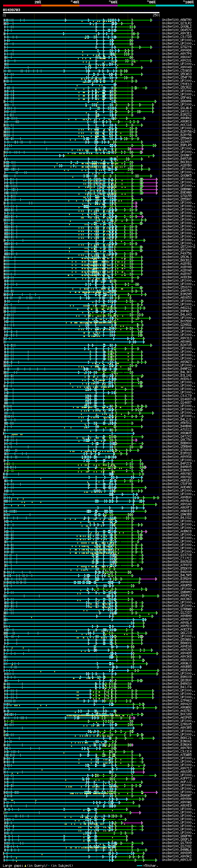
Task: Select hit label UniRef100_Q8BHN0
Action: pos(177,189)
